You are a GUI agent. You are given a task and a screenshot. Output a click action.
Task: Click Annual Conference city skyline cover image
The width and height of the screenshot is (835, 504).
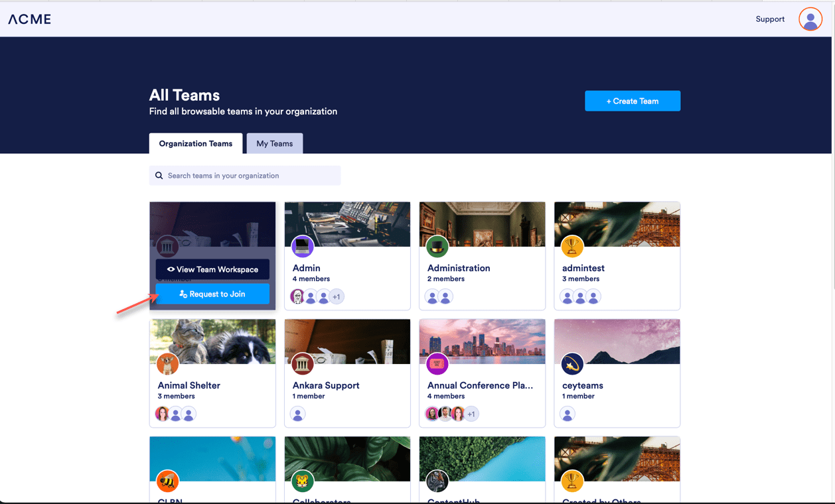483,342
